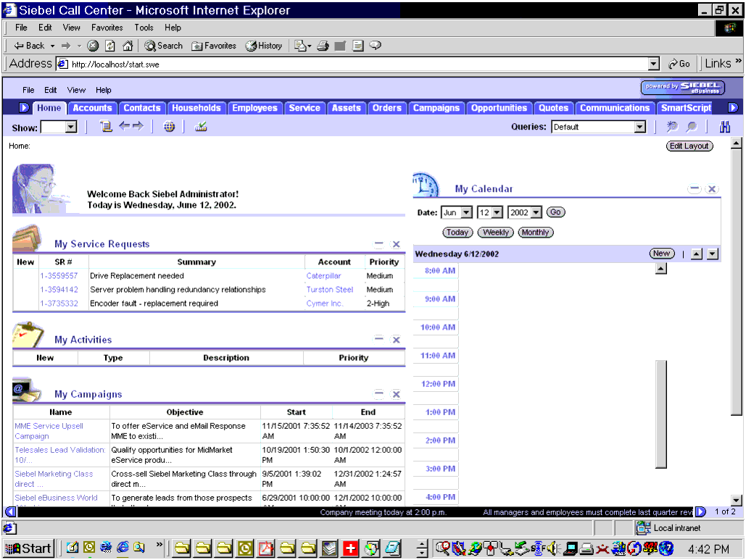Click the IE Stop button

click(93, 46)
